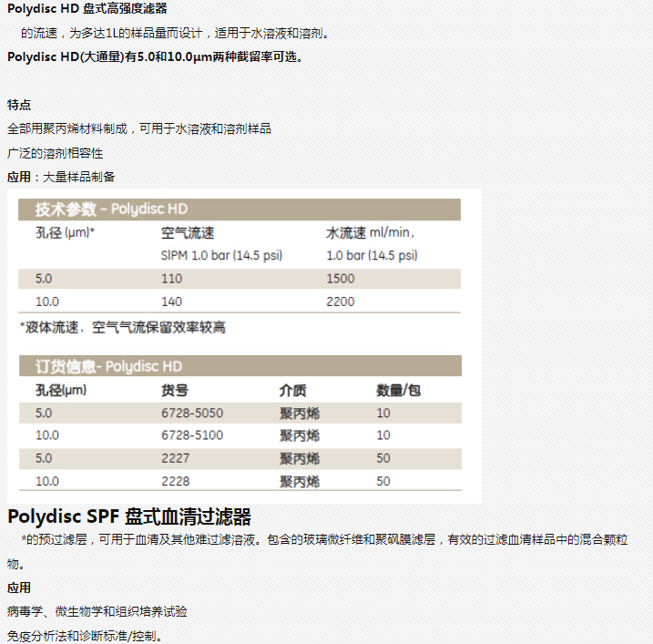Click the heading 'Polydisc SPF 盘式血清过滤器'

(x=129, y=516)
